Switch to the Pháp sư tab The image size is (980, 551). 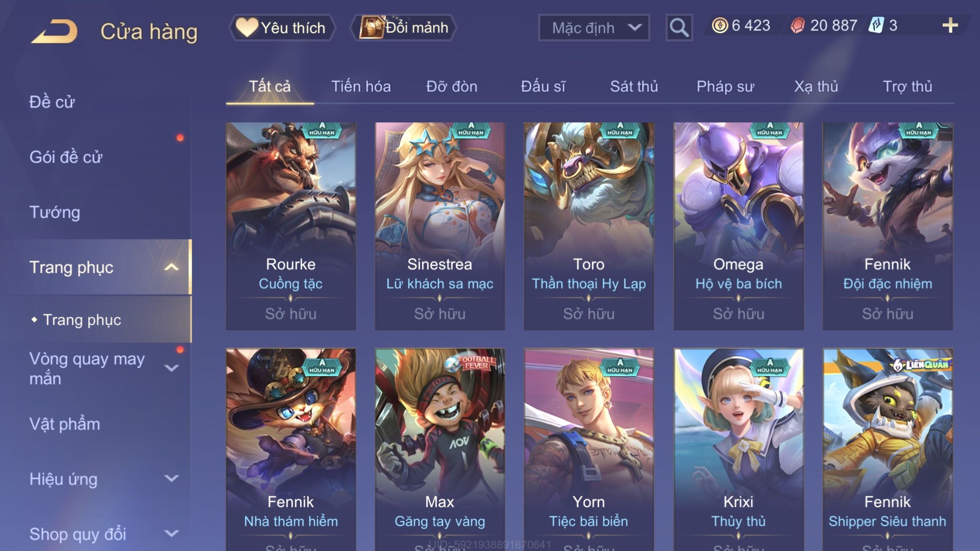point(725,87)
